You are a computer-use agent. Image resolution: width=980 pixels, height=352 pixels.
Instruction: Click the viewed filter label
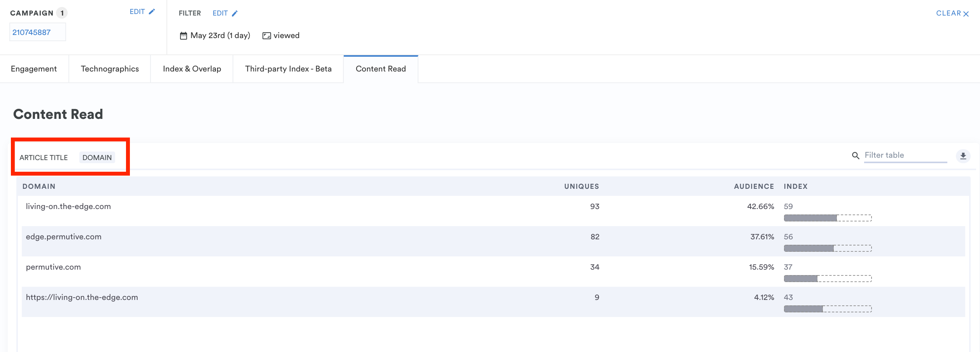(x=287, y=35)
